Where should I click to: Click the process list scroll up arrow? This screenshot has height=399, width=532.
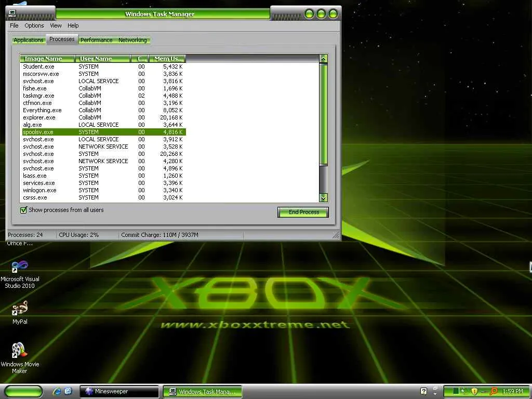(x=323, y=59)
